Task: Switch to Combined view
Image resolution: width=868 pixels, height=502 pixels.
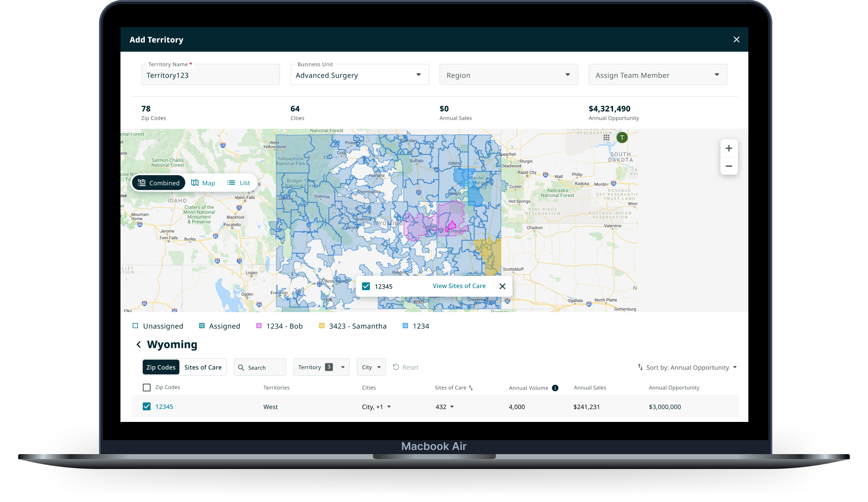Action: click(158, 183)
